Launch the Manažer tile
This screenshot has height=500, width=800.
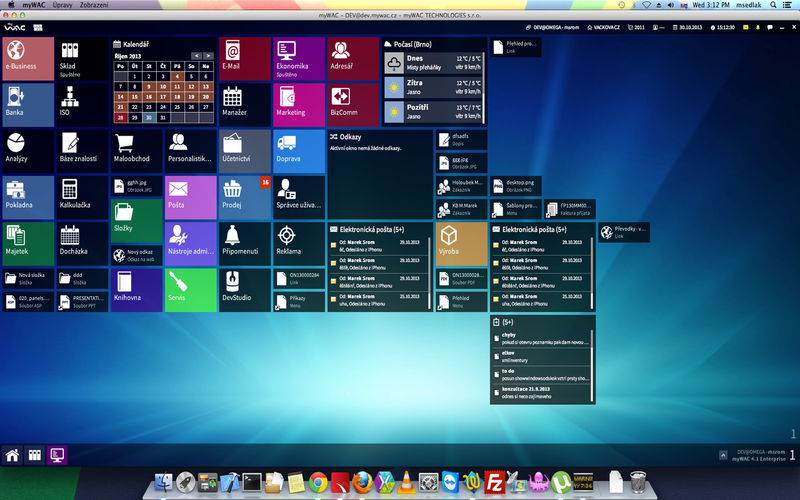(x=245, y=105)
